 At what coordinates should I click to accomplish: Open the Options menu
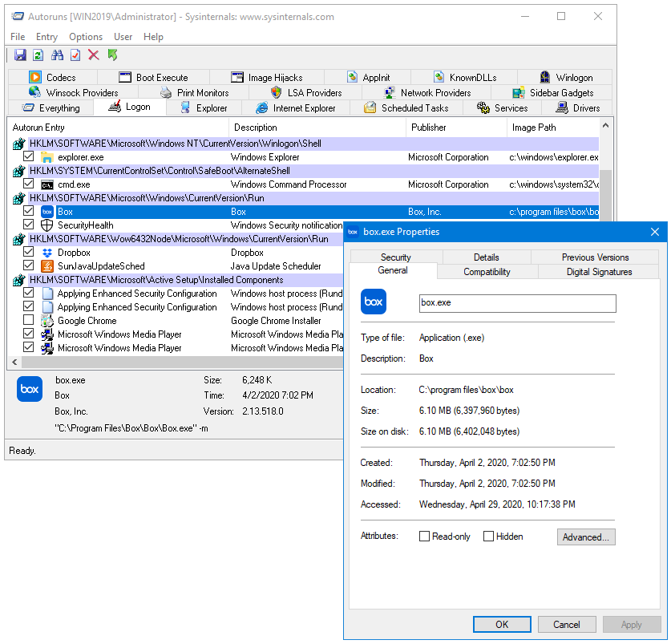(86, 37)
